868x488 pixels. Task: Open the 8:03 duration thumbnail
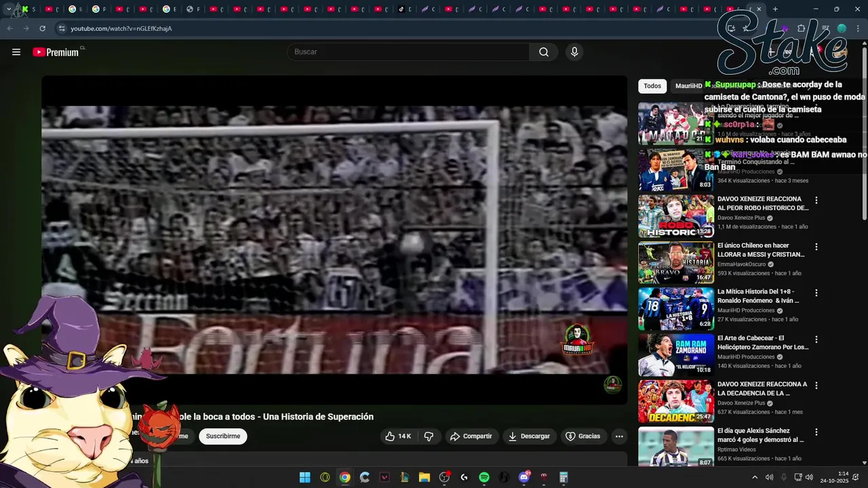[676, 170]
